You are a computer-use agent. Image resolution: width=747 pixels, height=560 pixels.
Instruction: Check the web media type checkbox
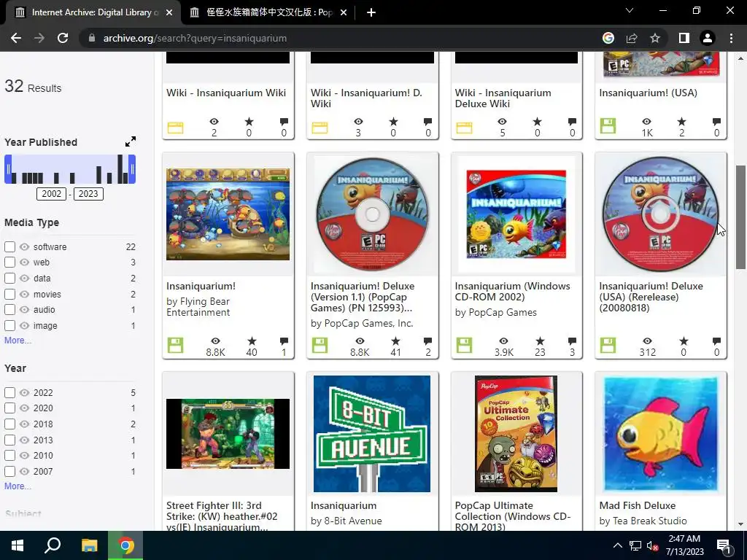pos(10,262)
